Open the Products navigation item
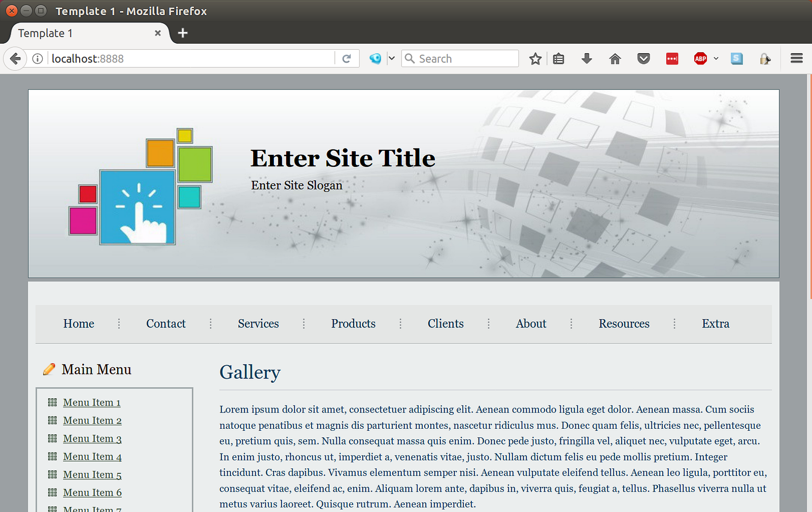Image resolution: width=812 pixels, height=512 pixels. (x=353, y=324)
